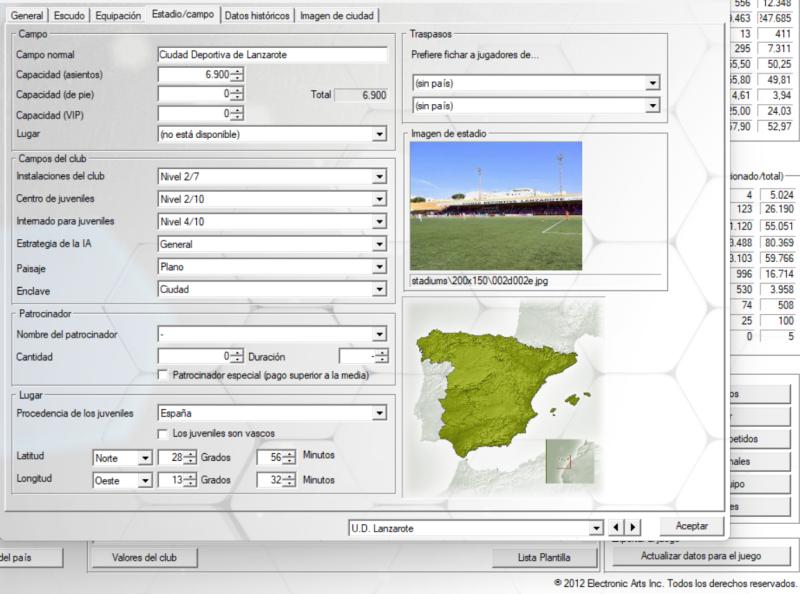Toggle Patrocinador especial checkbox
Viewport: 800px width, 594px height.
163,375
